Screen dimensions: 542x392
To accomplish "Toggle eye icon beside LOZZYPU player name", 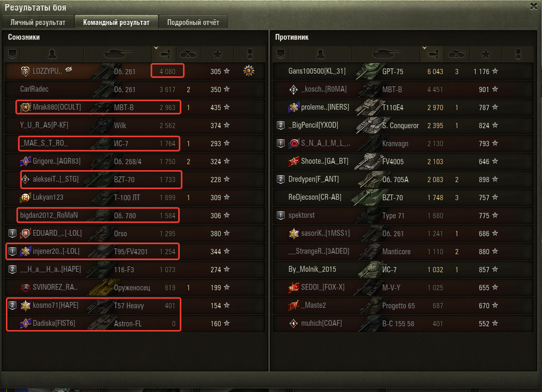I will coord(69,69).
